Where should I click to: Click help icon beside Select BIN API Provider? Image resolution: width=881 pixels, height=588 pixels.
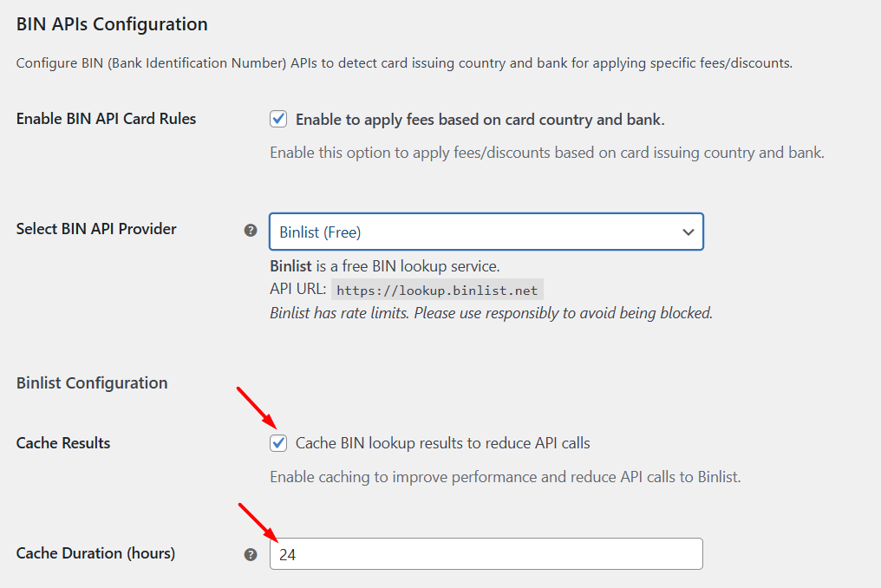pos(251,231)
